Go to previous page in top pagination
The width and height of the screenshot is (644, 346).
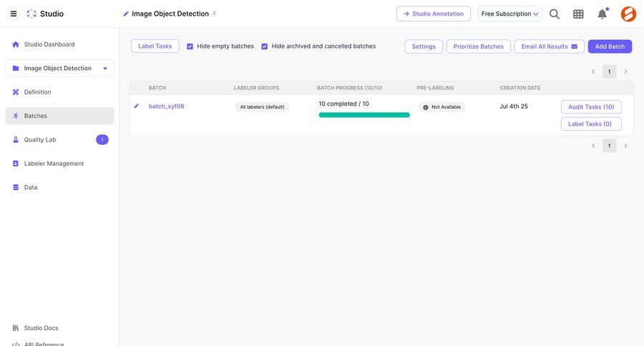[x=593, y=71]
